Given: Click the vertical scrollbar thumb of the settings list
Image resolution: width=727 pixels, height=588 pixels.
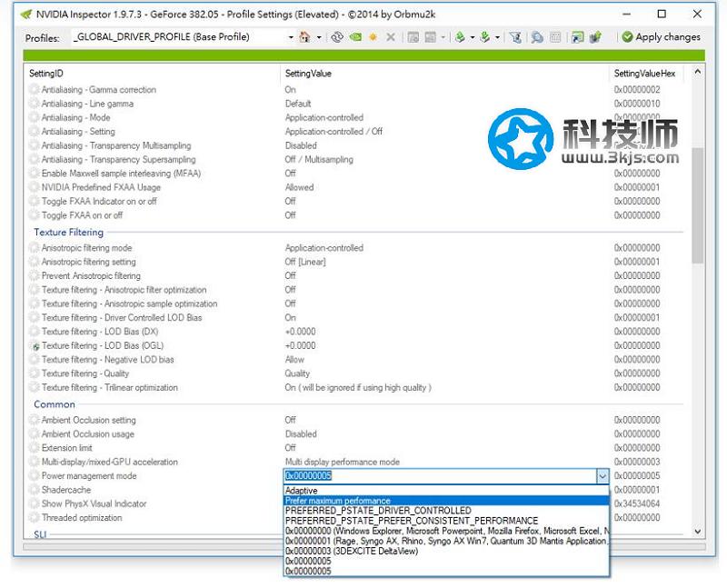Looking at the screenshot, I should click(x=697, y=205).
